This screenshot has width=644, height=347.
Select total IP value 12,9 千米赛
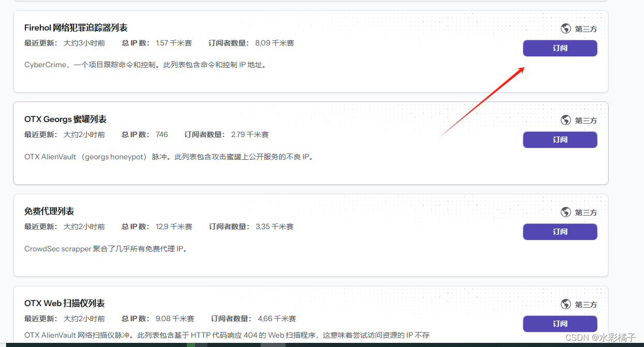click(x=174, y=227)
